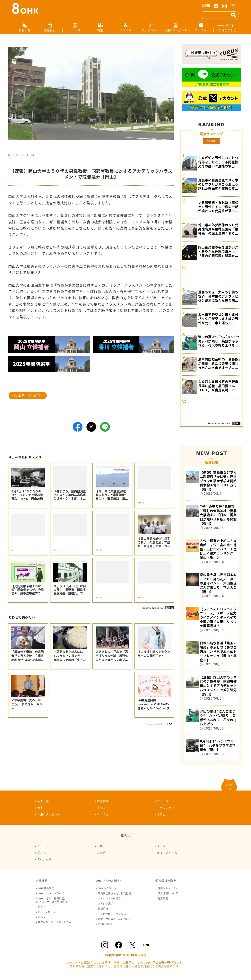Open 情報セキュリティ link in footer
This screenshot has width=251, height=980.
coord(167,888)
